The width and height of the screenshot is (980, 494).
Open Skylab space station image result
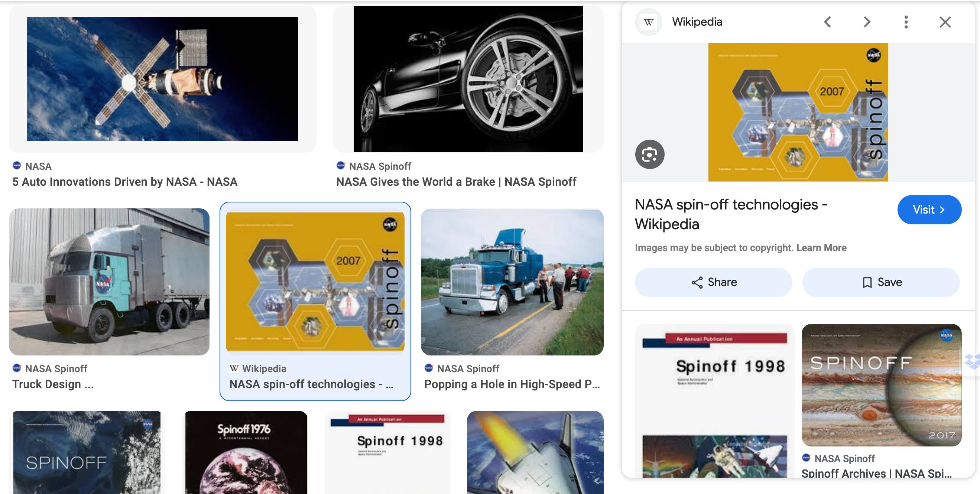tap(162, 79)
